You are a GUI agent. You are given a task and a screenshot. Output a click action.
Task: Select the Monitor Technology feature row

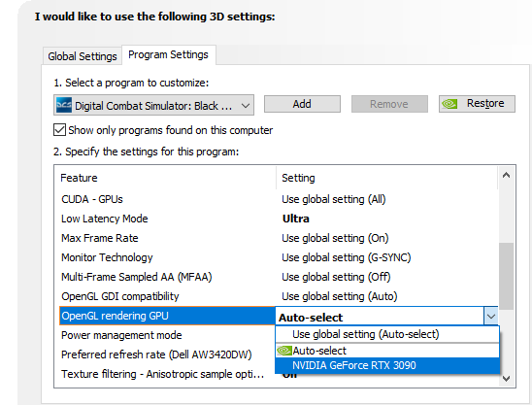[279, 257]
